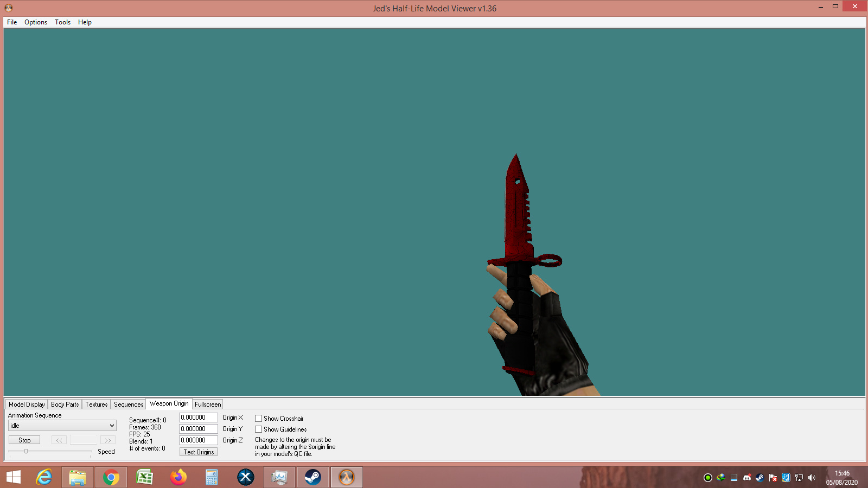Open Excel from the taskbar

coord(145,477)
